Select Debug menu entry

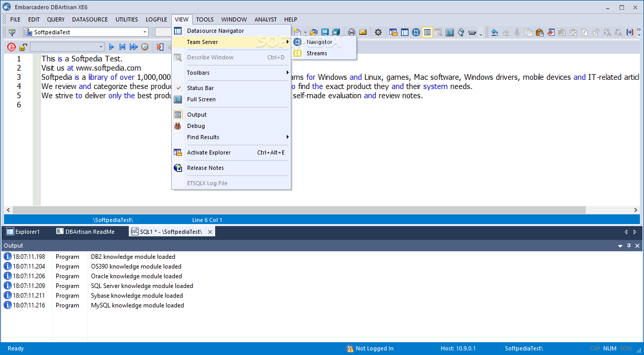point(231,126)
